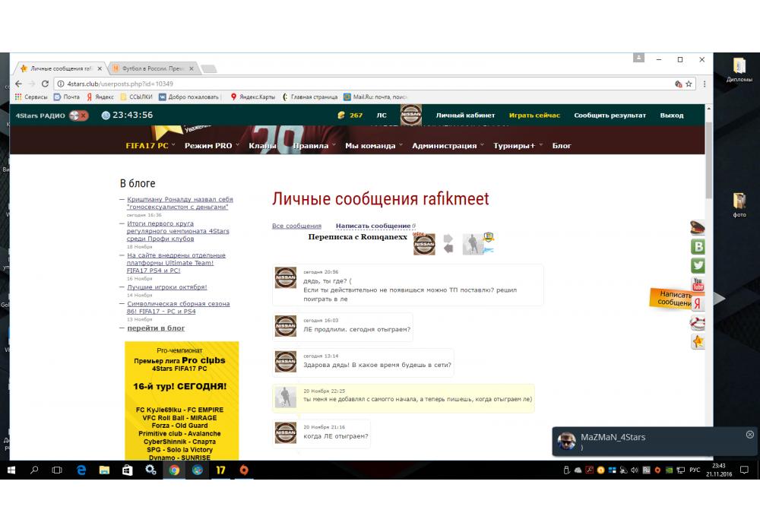Toggle the 4Stars radio on/off switch
Image resolution: width=760 pixels, height=532 pixels.
point(78,116)
